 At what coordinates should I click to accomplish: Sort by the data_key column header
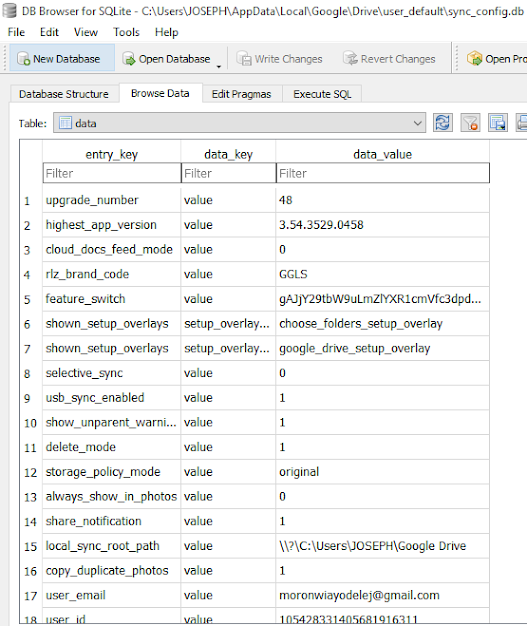[228, 154]
